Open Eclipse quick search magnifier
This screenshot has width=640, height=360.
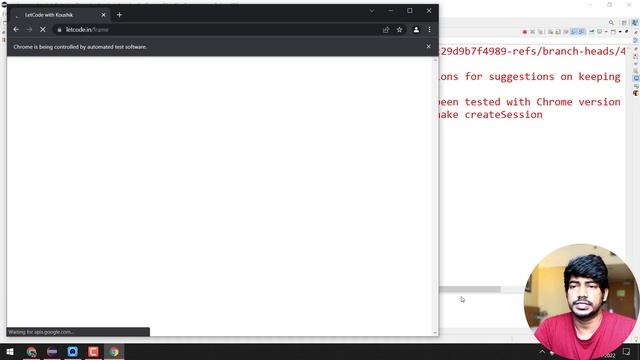tap(611, 22)
